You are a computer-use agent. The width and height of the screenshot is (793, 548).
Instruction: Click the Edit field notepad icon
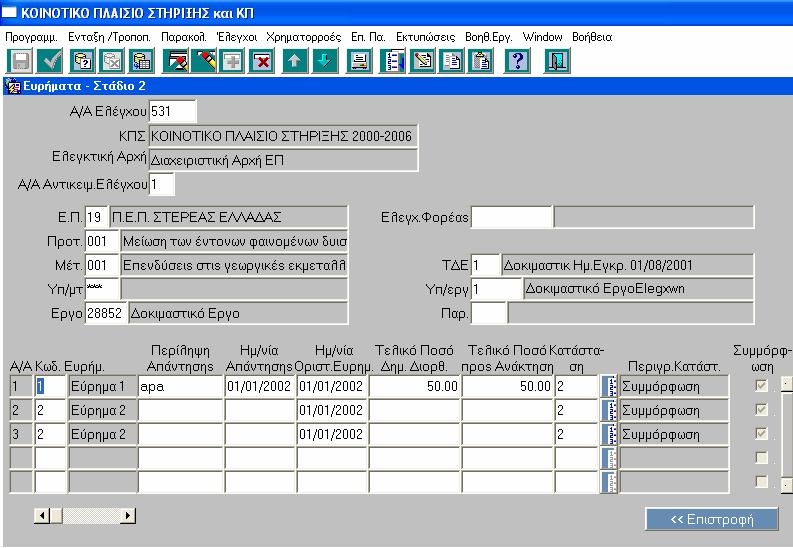(x=422, y=61)
